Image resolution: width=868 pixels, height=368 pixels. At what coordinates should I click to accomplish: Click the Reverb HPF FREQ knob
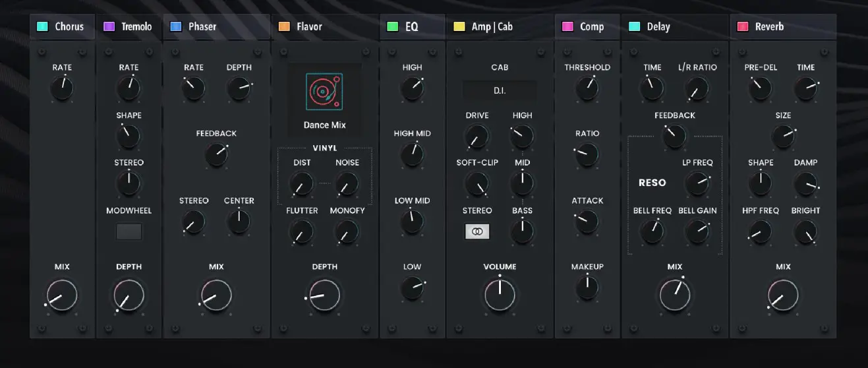[761, 232]
